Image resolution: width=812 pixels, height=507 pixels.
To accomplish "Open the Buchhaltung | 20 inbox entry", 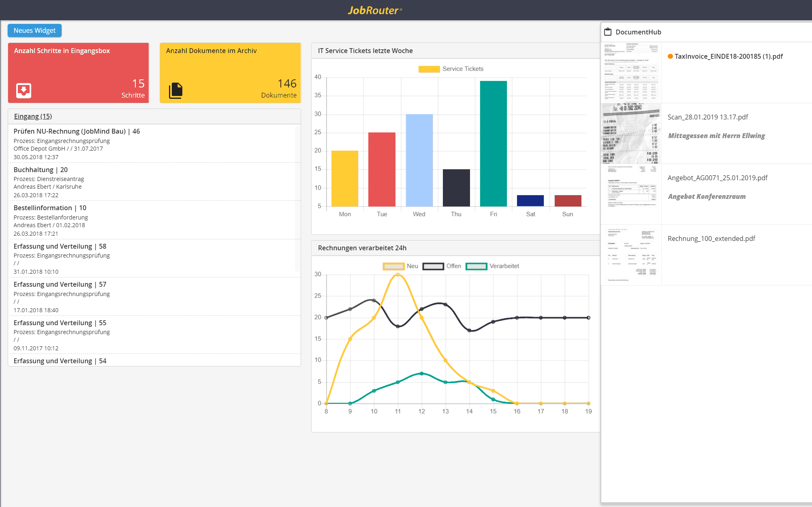I will (x=154, y=182).
